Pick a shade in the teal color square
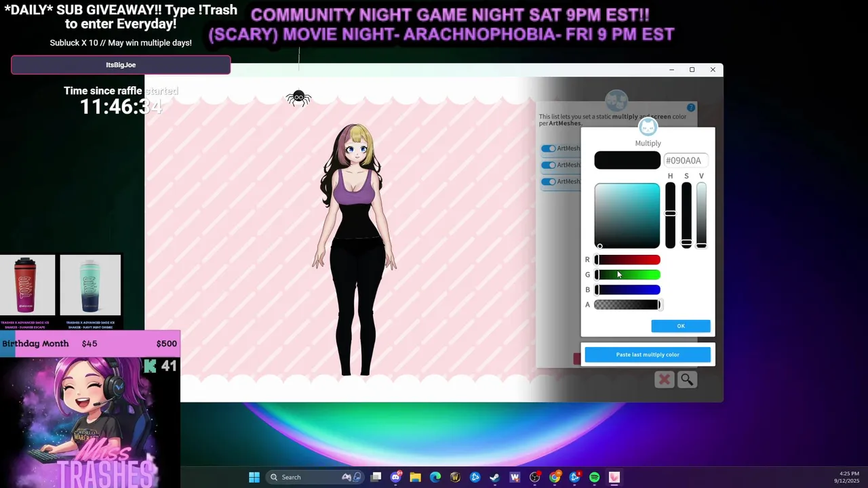Image resolution: width=868 pixels, height=488 pixels. (x=627, y=216)
